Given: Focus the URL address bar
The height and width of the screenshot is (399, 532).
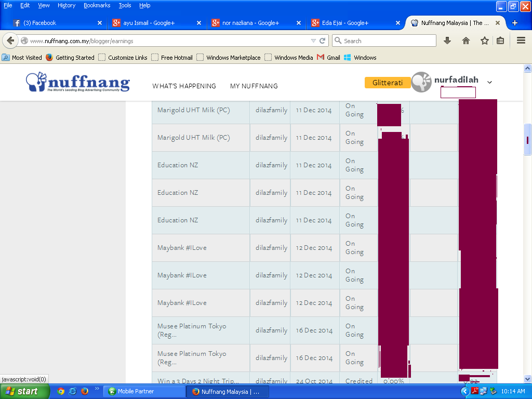Looking at the screenshot, I should [169, 41].
